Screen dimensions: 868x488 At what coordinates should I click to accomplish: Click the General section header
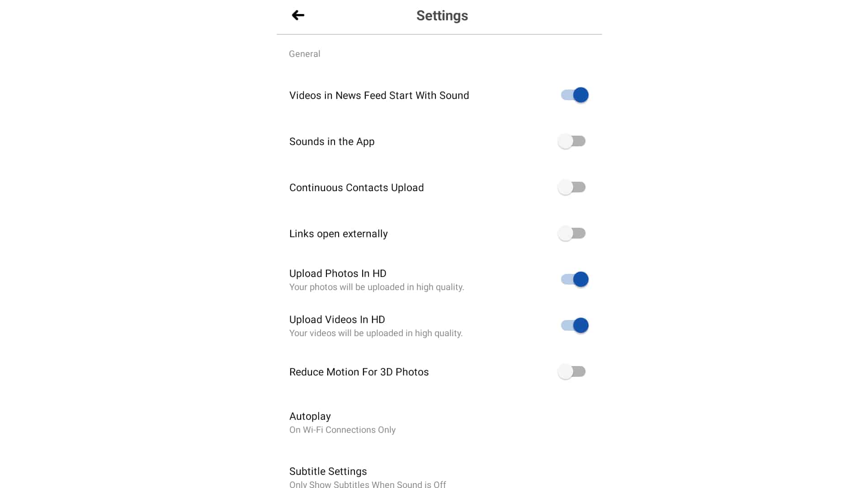(304, 54)
